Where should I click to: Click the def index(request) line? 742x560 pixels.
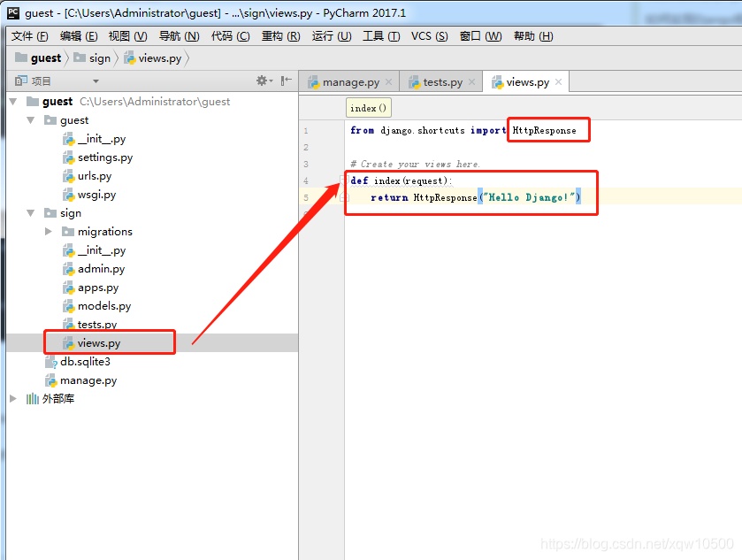[401, 180]
